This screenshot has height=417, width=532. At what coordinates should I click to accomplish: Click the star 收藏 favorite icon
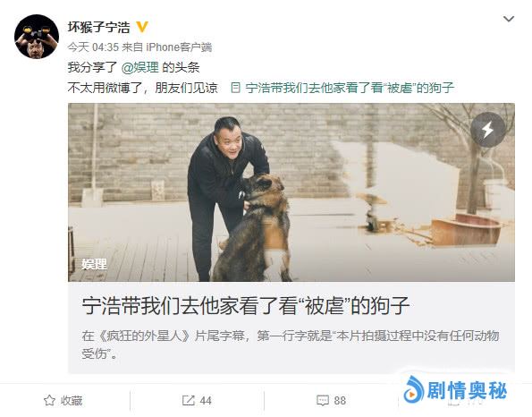tap(49, 400)
